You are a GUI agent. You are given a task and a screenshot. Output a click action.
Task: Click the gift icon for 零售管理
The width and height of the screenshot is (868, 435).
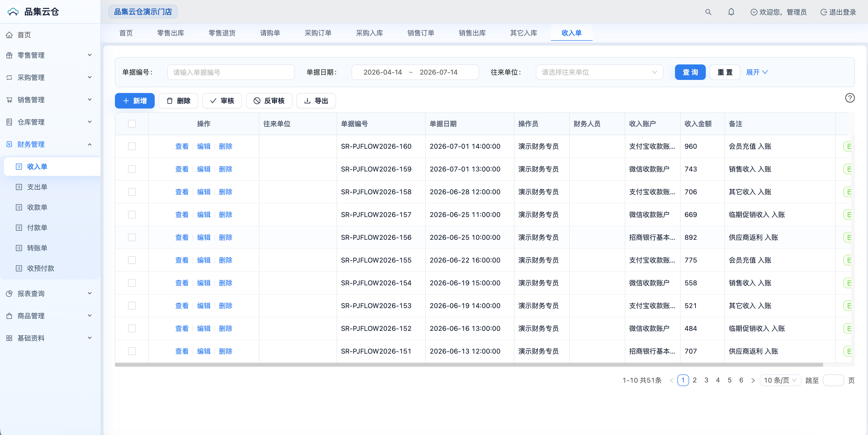point(9,55)
